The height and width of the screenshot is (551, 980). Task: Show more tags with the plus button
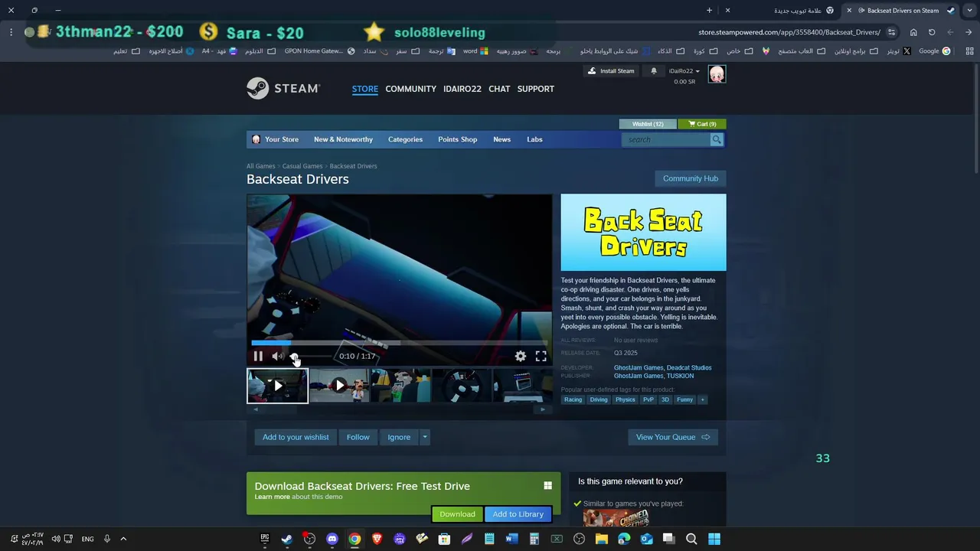click(702, 399)
